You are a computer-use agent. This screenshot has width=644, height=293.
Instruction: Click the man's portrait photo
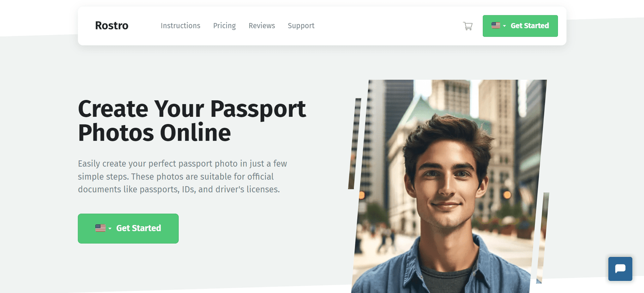pos(449,186)
